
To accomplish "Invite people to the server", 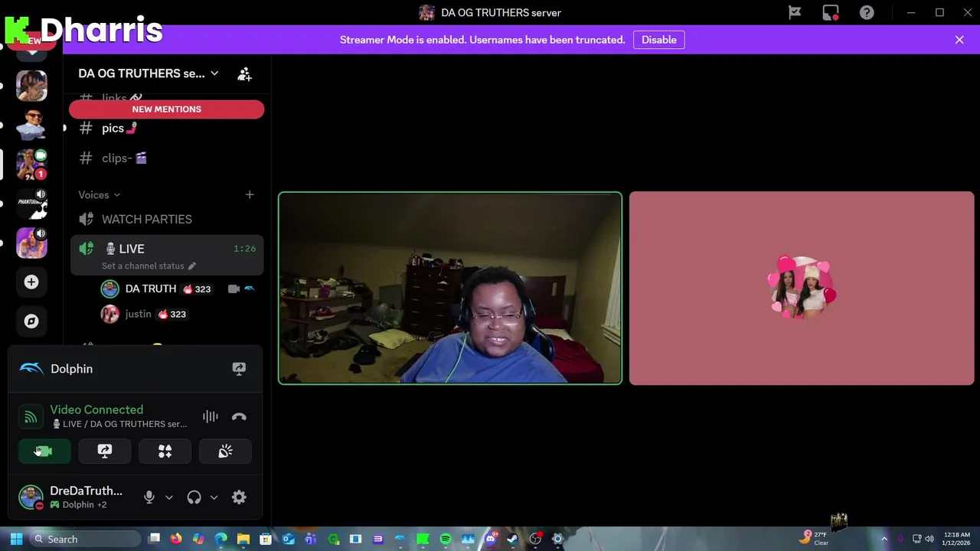I will (x=244, y=73).
